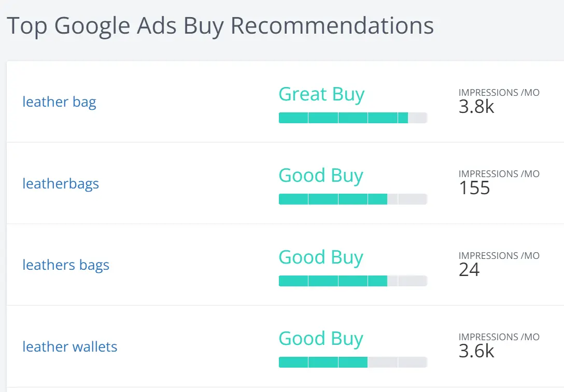Open the 'leather bag' keyword link

coord(59,102)
